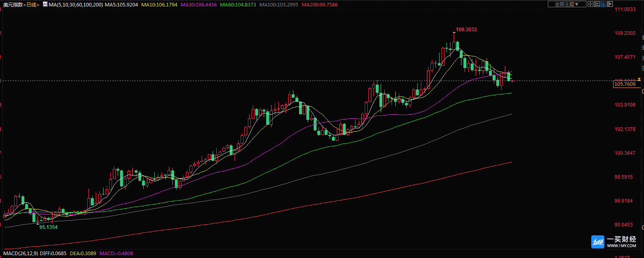The height and width of the screenshot is (258, 644).
Task: Switch period via the <日线> label
Action: point(31,5)
